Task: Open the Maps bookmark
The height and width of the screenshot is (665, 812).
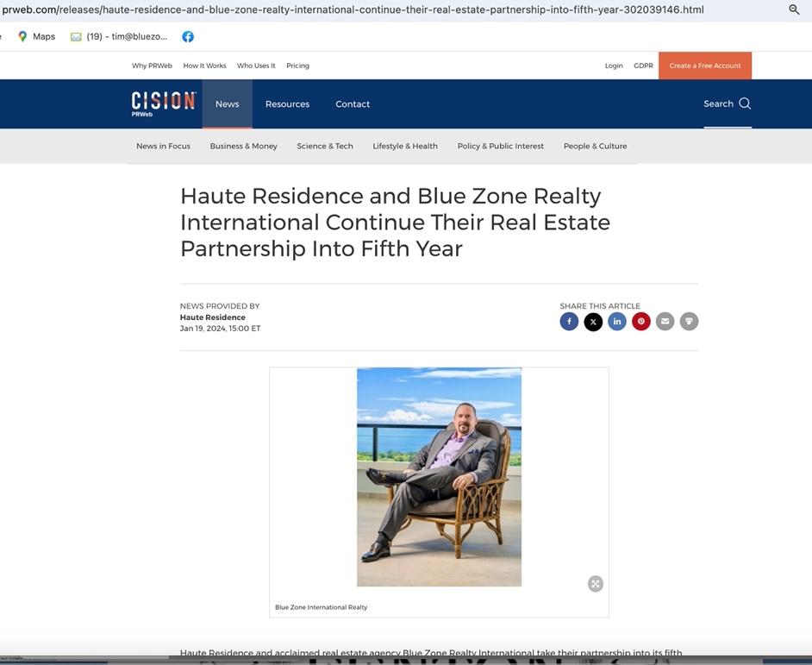Action: coord(36,36)
